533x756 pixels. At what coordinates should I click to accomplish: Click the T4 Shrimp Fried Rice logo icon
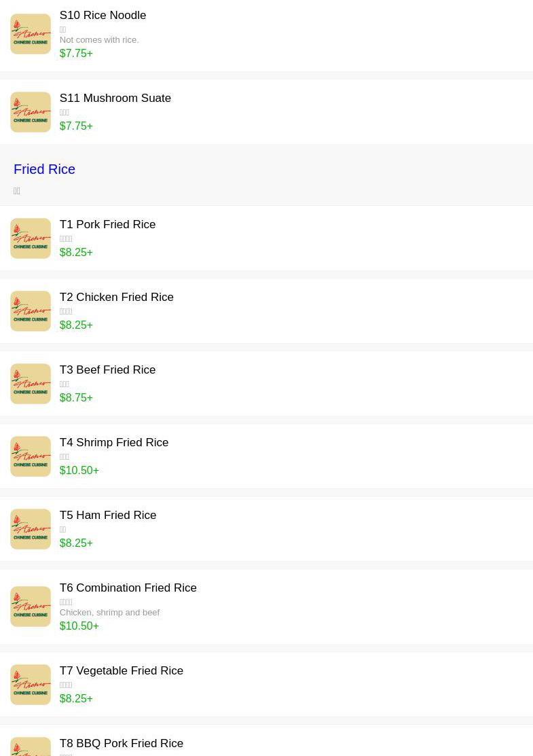click(x=31, y=456)
